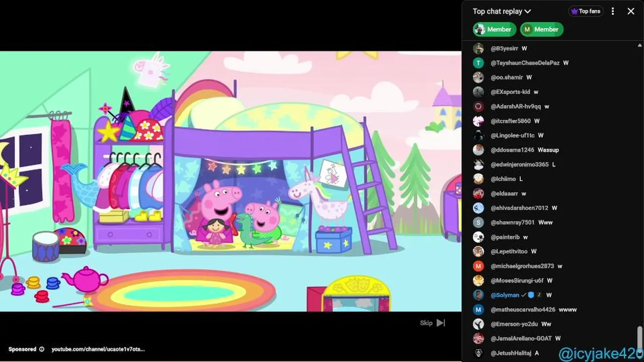Screen dimensions: 644x362
Task: Click the Sponsored info icon
Action: click(x=42, y=349)
